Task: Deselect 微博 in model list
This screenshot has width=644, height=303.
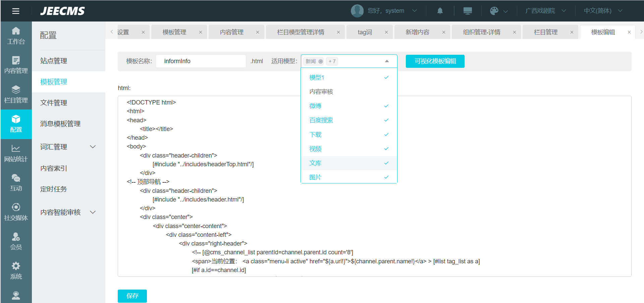Action: pos(349,106)
